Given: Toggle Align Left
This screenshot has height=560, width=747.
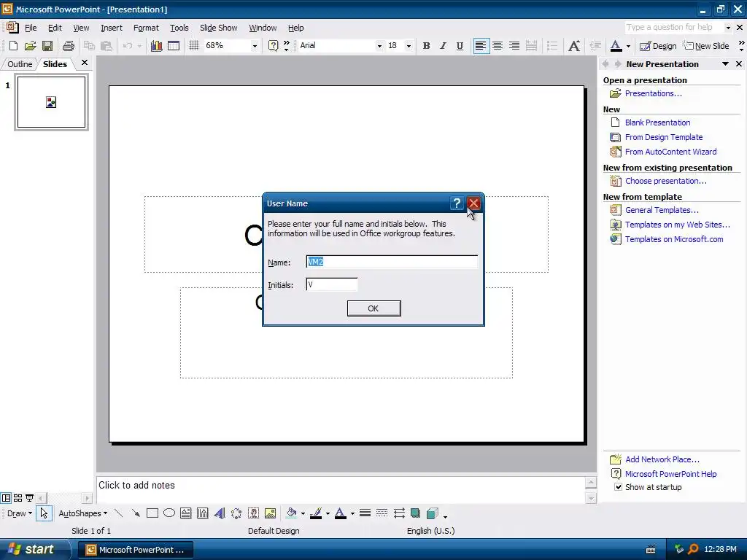Looking at the screenshot, I should pyautogui.click(x=481, y=46).
